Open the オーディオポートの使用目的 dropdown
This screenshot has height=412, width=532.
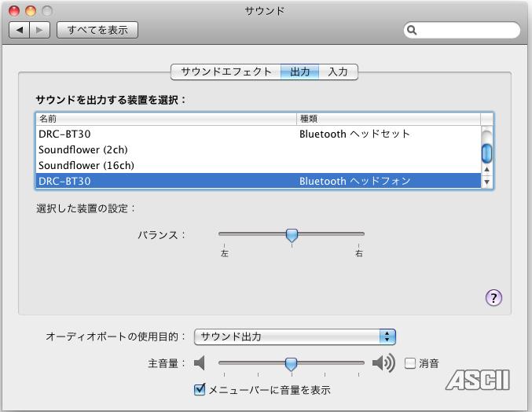295,337
